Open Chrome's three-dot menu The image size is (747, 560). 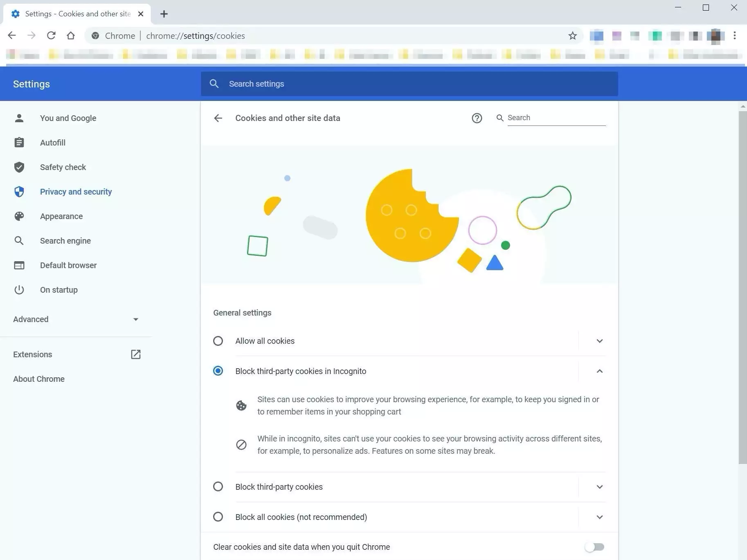click(734, 36)
